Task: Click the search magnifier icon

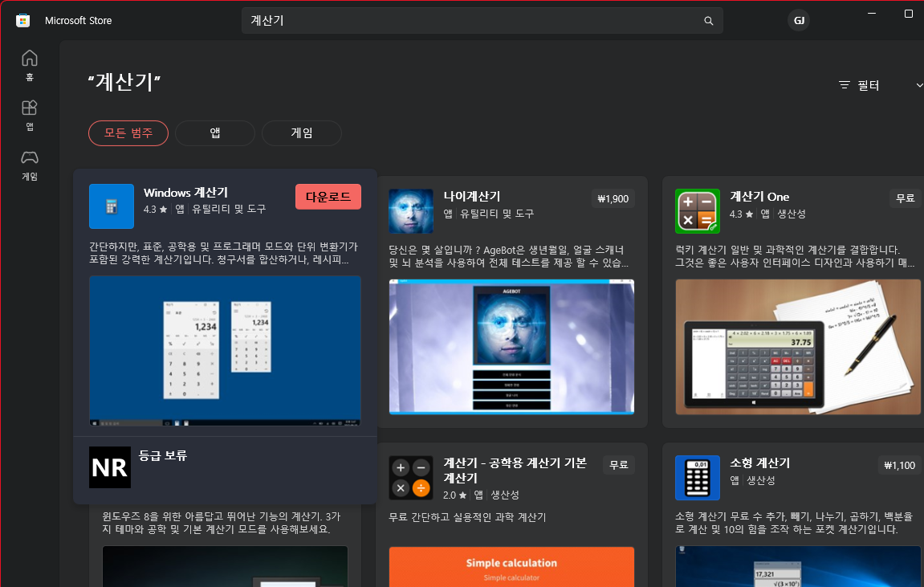Action: click(708, 21)
